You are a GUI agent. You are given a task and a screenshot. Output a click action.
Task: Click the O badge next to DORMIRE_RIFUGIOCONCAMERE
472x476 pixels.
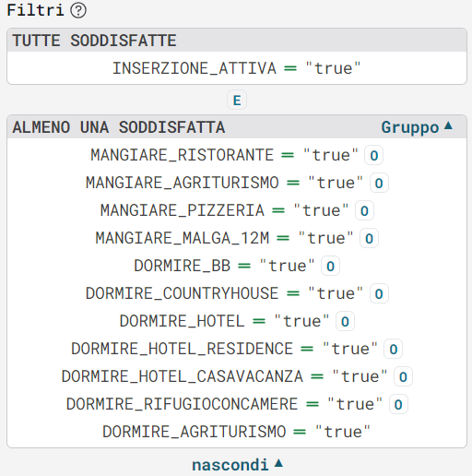[398, 404]
